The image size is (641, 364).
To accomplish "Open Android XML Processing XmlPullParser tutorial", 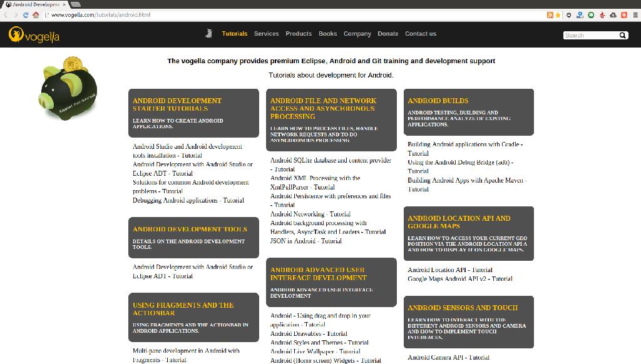I will 315,183.
